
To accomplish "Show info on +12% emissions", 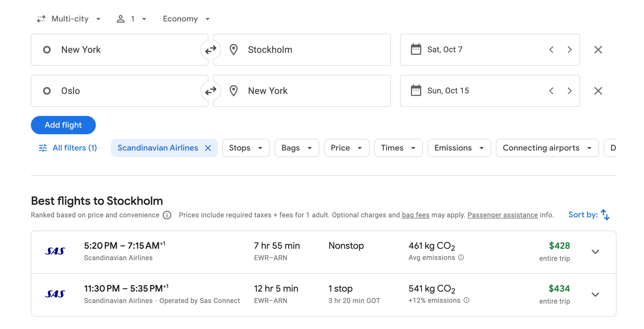I will [466, 300].
